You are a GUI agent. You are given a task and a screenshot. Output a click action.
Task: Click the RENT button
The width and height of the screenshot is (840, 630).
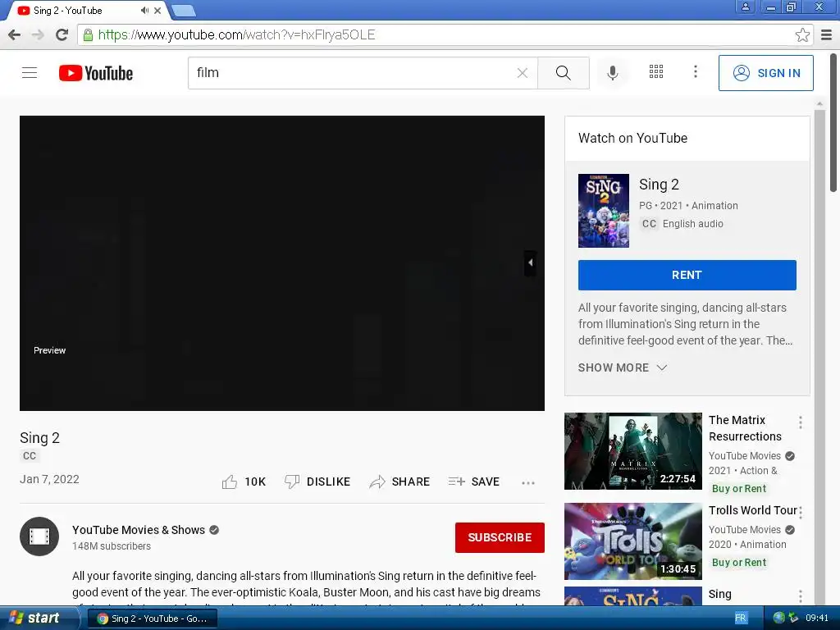[x=687, y=275]
